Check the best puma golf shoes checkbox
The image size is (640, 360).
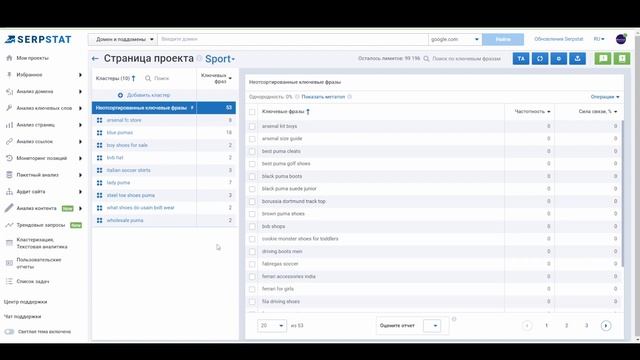[252, 164]
